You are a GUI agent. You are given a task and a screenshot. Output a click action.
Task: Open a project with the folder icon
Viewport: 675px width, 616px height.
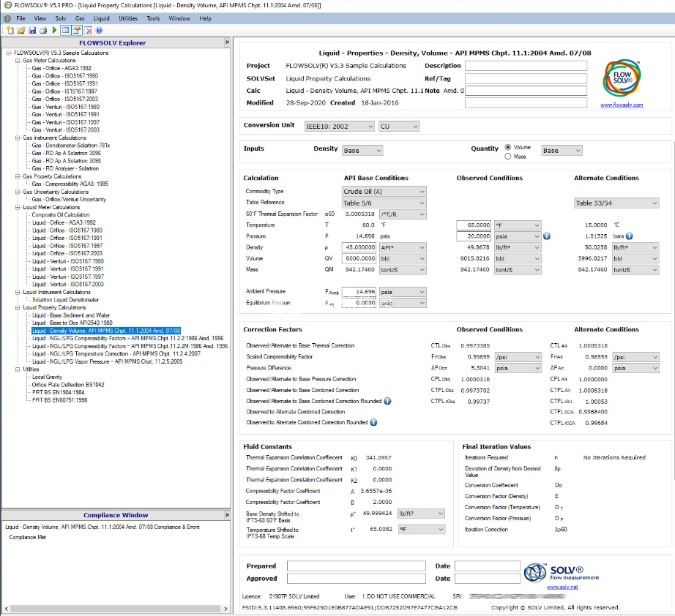point(20,30)
